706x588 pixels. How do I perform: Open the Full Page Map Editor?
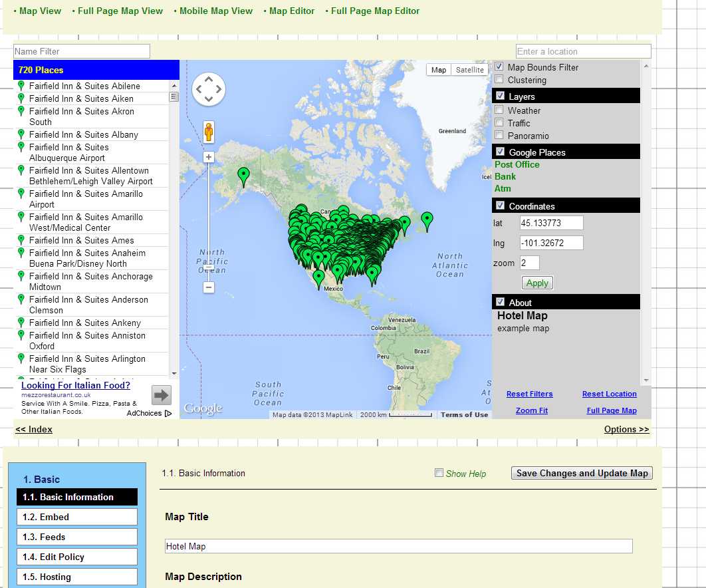click(x=375, y=11)
